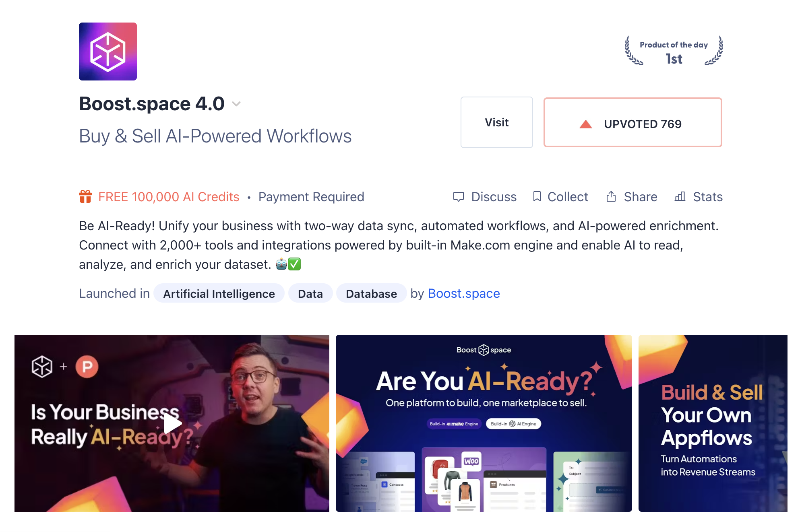Select the Data topic tag
Image resolution: width=802 pixels, height=532 pixels.
[x=310, y=293]
